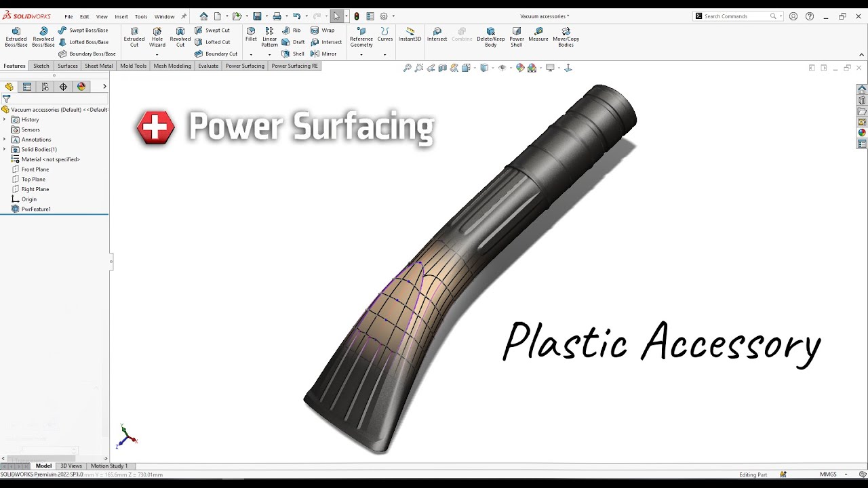Activate the Extruded Cut tool
This screenshot has width=868, height=488.
pyautogui.click(x=134, y=37)
